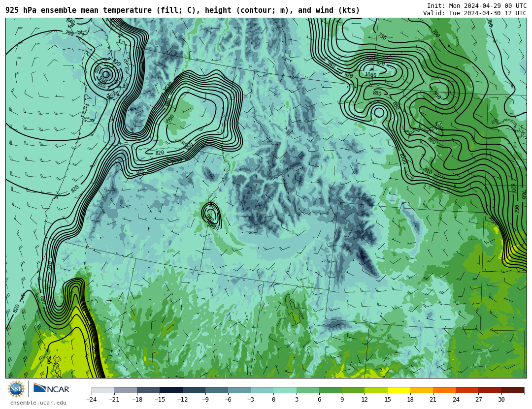Click the 18 colorbar tick label
Screen dimensions: 532x409
tap(410, 400)
